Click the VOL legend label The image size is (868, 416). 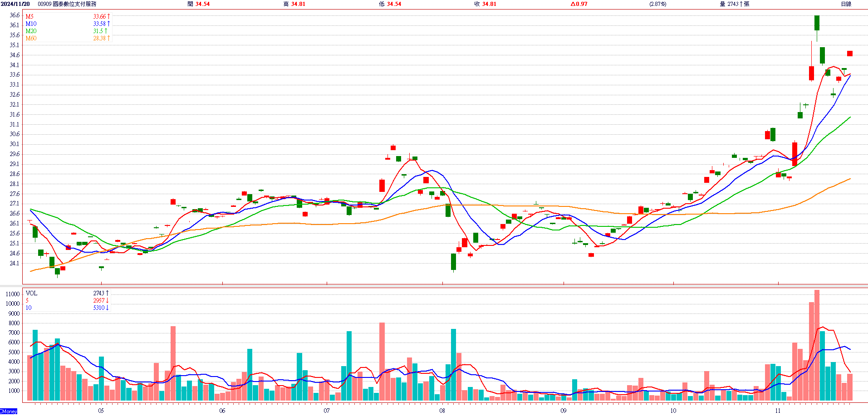coord(31,294)
